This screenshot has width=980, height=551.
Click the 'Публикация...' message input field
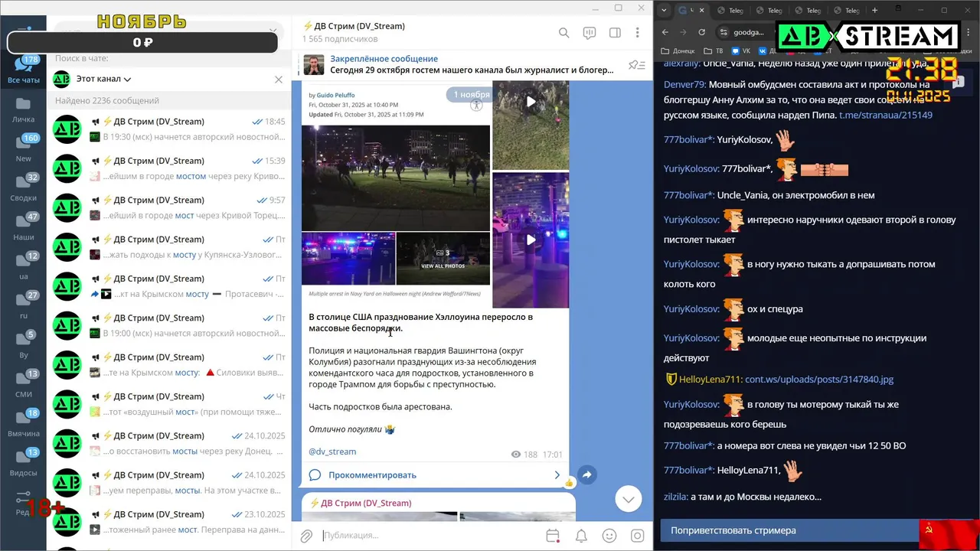429,536
